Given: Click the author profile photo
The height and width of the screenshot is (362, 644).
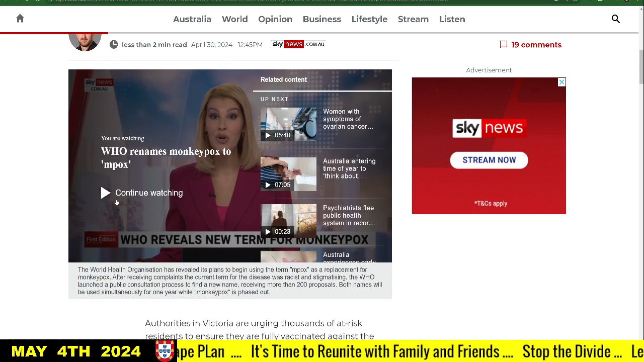Looking at the screenshot, I should pos(85,39).
